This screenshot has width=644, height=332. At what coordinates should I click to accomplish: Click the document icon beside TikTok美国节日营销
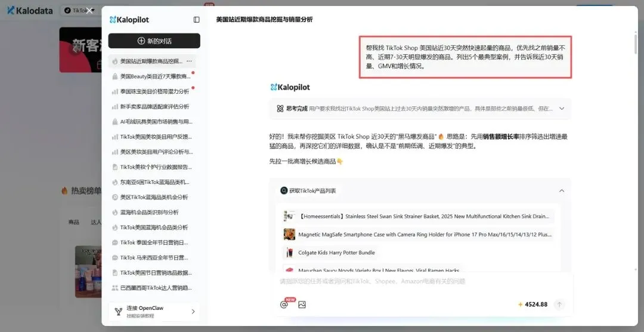115,273
